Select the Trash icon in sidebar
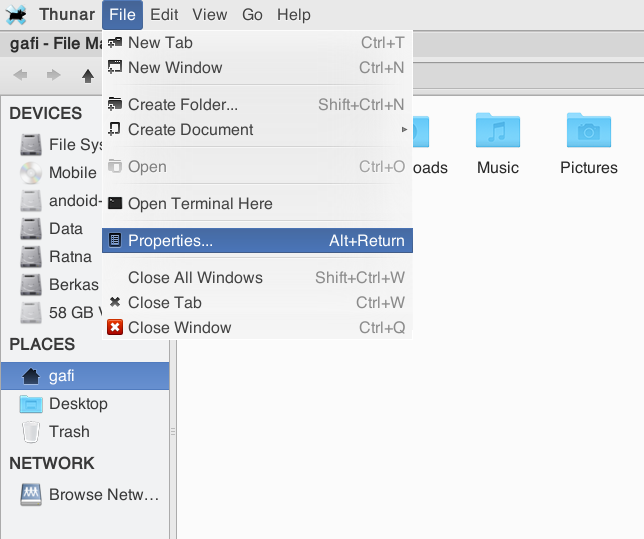Screen dimensions: 644x539 (32, 432)
